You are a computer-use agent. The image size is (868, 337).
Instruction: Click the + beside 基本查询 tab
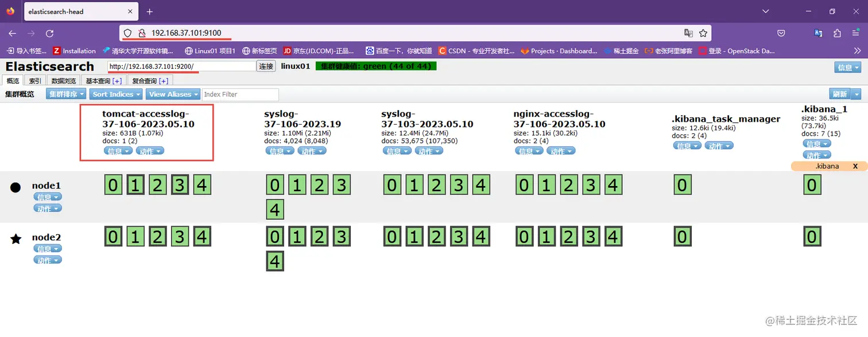pyautogui.click(x=117, y=81)
